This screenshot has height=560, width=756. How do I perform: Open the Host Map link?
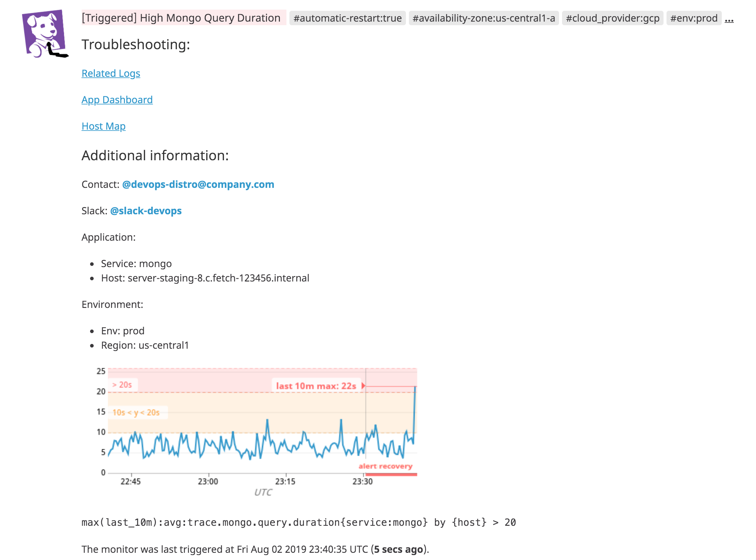click(103, 126)
